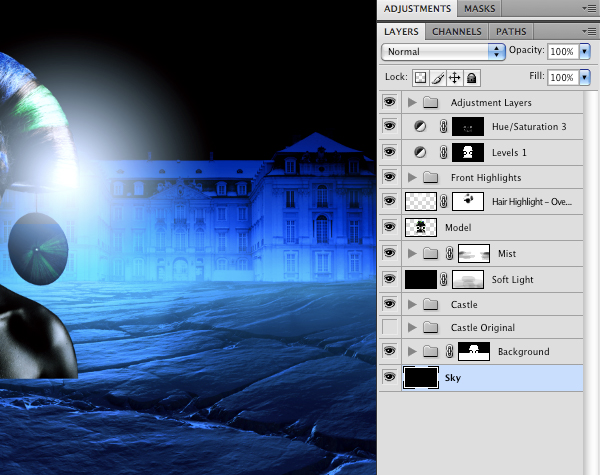Click the Background group mask thumbnail
This screenshot has height=475, width=600.
click(x=474, y=351)
